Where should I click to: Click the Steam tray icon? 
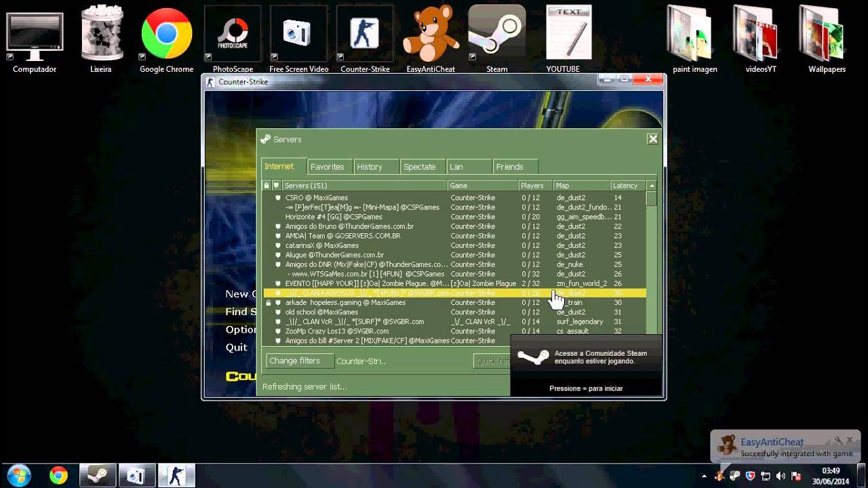(x=735, y=476)
